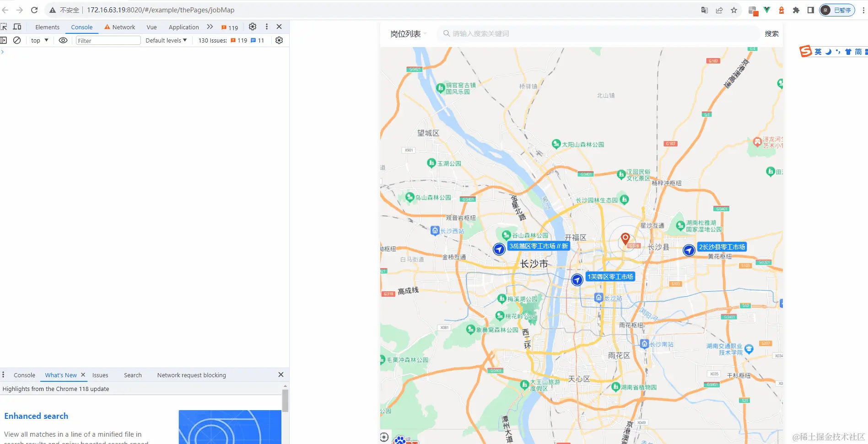This screenshot has width=868, height=444.
Task: Switch to the Elements tab
Action: (x=48, y=27)
